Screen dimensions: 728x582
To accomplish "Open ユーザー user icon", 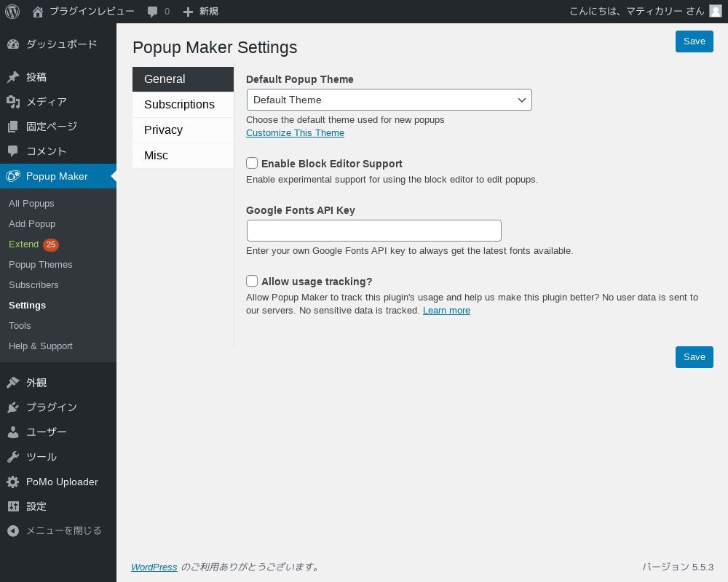I will point(13,432).
